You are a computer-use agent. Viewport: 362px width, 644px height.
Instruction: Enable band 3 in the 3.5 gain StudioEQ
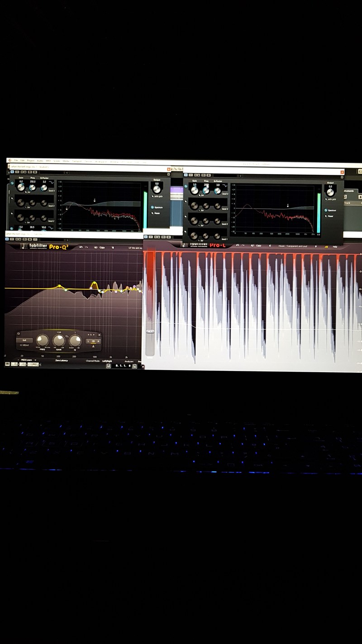pyautogui.click(x=186, y=202)
